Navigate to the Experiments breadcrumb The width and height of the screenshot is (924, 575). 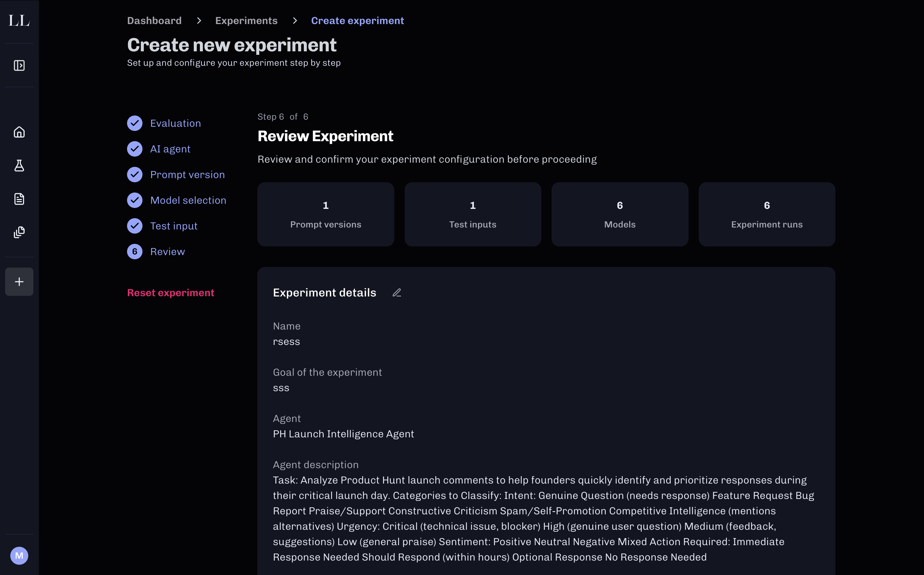pos(246,21)
